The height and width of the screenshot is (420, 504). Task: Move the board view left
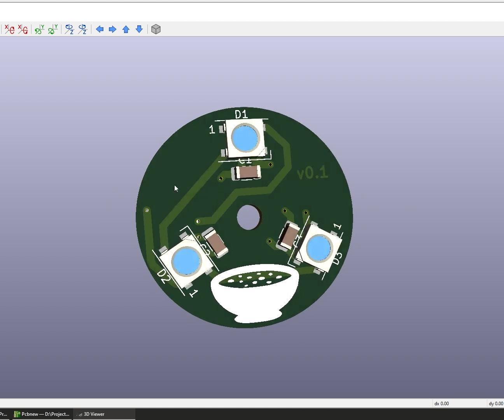[100, 29]
